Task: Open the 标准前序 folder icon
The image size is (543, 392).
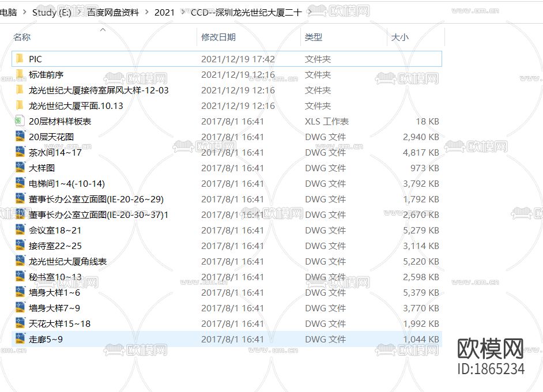Action: coord(19,74)
